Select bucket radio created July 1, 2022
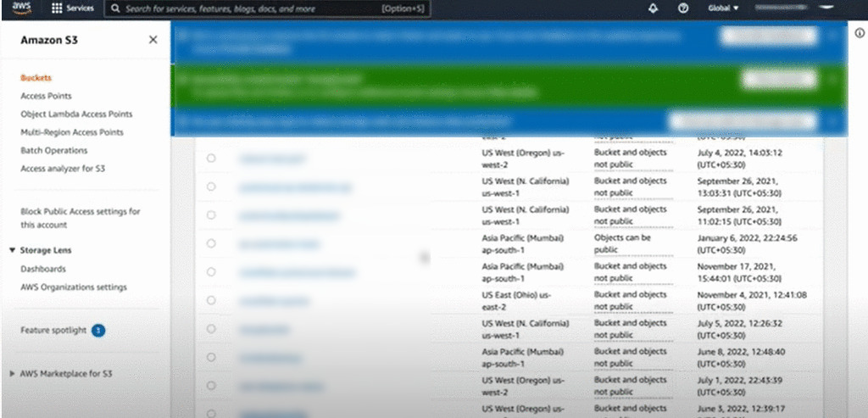The image size is (868, 418). [x=211, y=385]
